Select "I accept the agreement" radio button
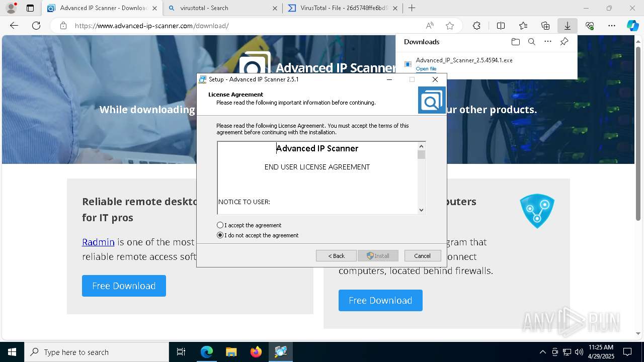644x362 pixels. coord(249,225)
